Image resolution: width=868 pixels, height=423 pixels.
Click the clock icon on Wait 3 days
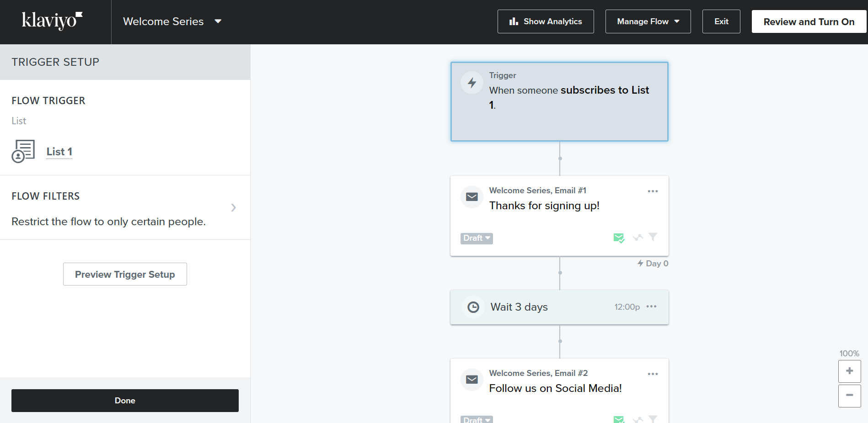coord(473,307)
